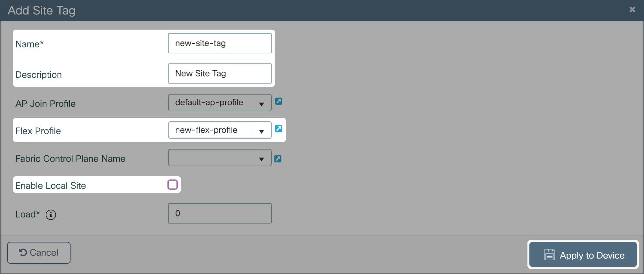Click into the Description text field

[x=220, y=74]
